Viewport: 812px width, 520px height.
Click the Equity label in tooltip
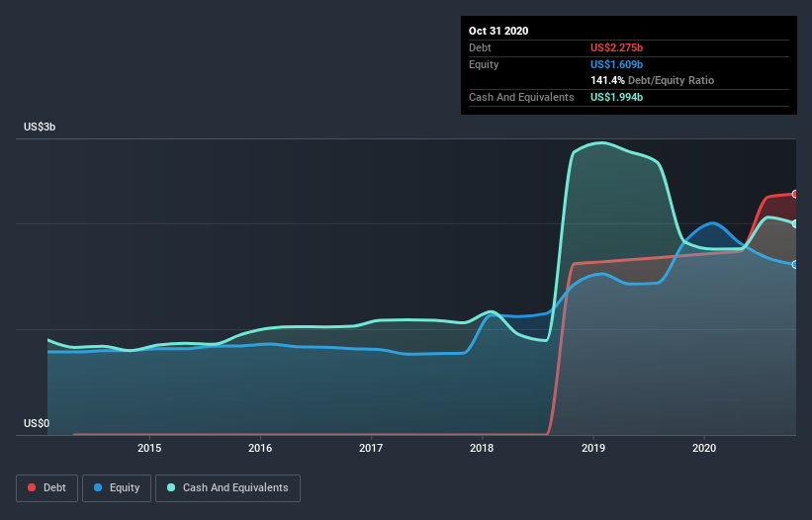484,64
